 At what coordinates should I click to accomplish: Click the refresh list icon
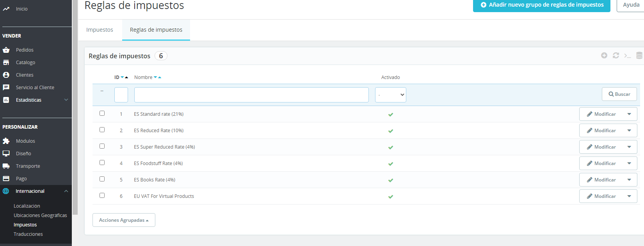616,56
